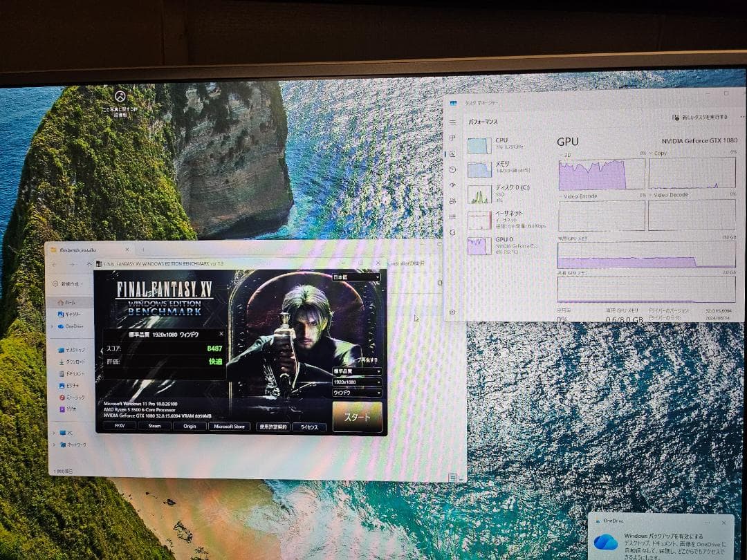Open language dropdown showing 日本語

click(x=356, y=277)
